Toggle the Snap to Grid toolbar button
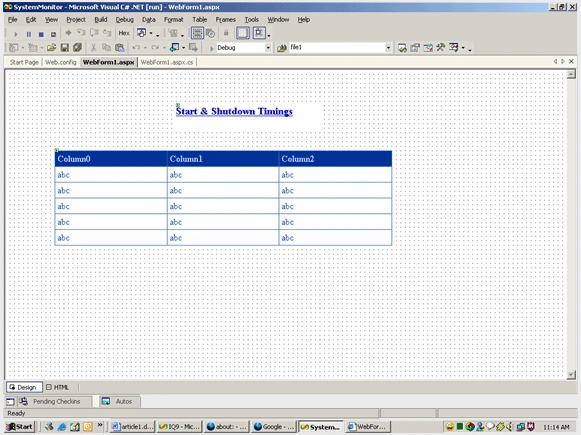This screenshot has width=581, height=435. pyautogui.click(x=259, y=33)
